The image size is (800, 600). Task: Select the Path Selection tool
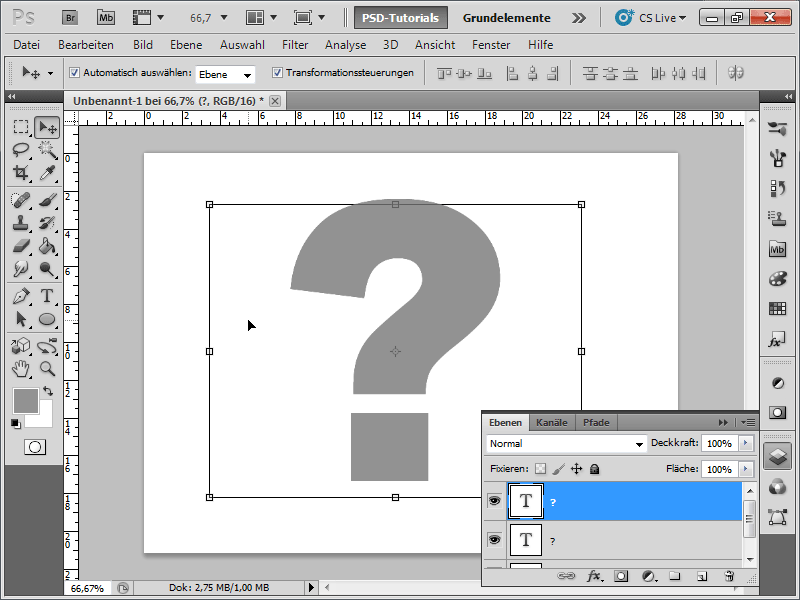coord(21,319)
